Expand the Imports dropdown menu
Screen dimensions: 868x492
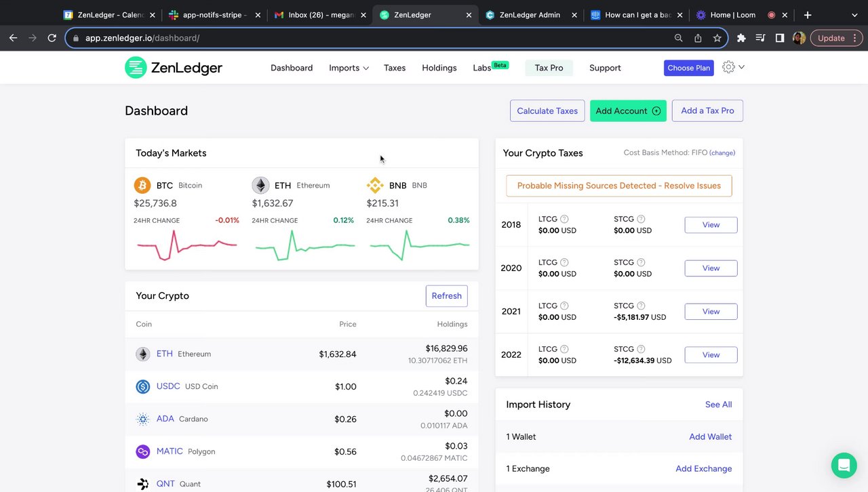pos(349,68)
